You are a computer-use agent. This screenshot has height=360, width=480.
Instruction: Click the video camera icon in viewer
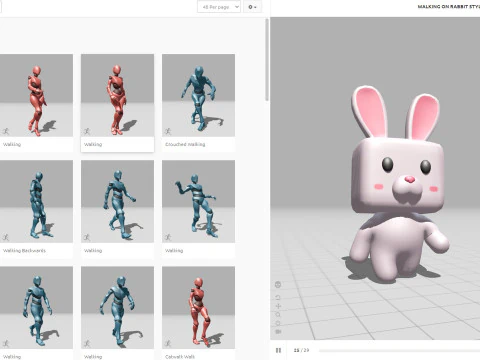pos(278,332)
